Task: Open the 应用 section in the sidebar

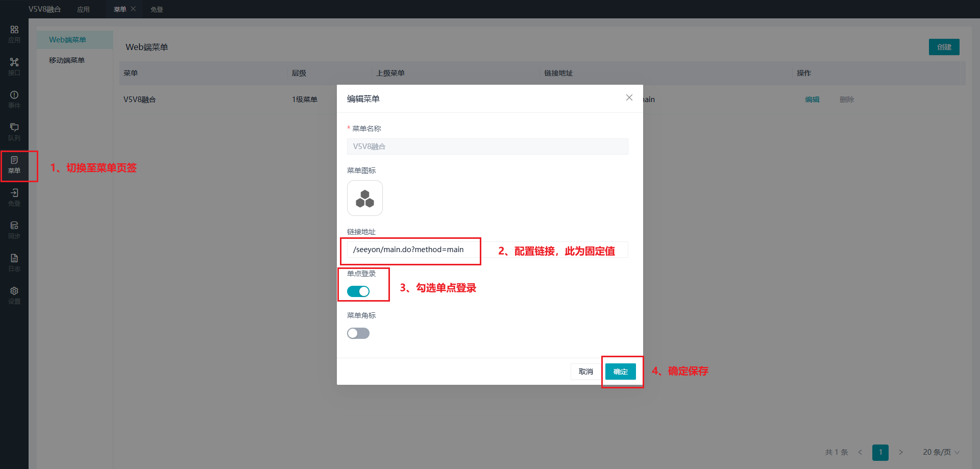Action: (x=14, y=34)
